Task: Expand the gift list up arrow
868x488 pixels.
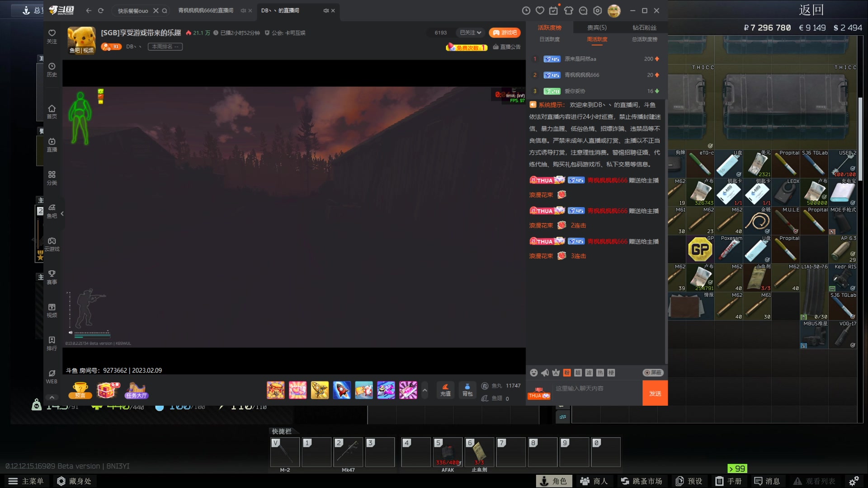Action: tap(425, 390)
